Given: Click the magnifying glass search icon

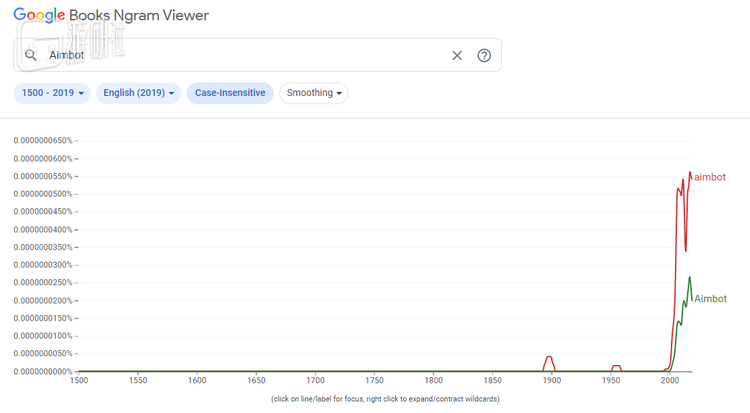Looking at the screenshot, I should (x=30, y=55).
